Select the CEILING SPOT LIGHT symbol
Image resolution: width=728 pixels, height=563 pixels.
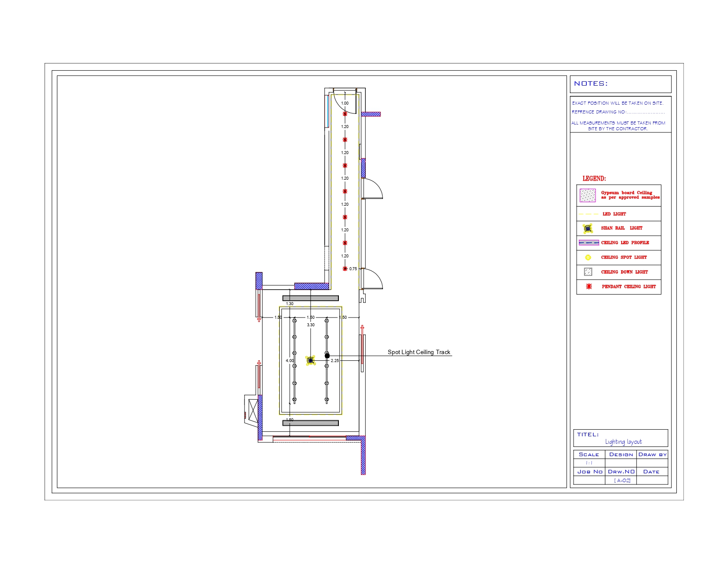click(588, 257)
